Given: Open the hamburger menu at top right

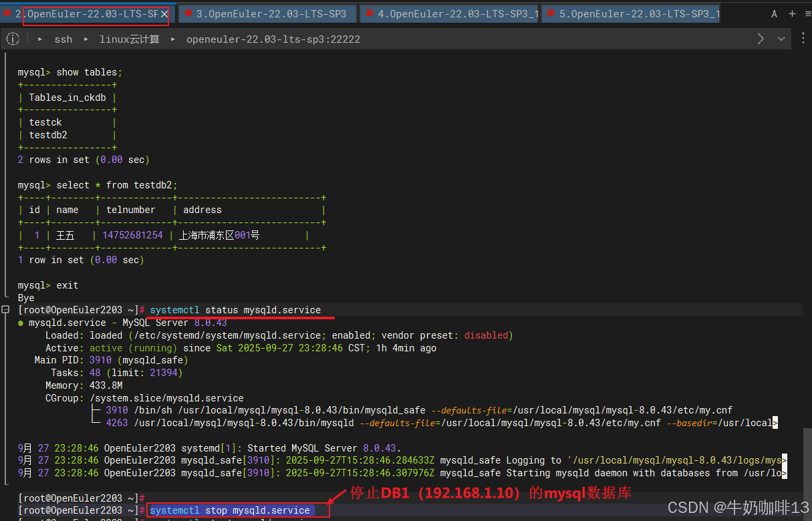Looking at the screenshot, I should [807, 14].
